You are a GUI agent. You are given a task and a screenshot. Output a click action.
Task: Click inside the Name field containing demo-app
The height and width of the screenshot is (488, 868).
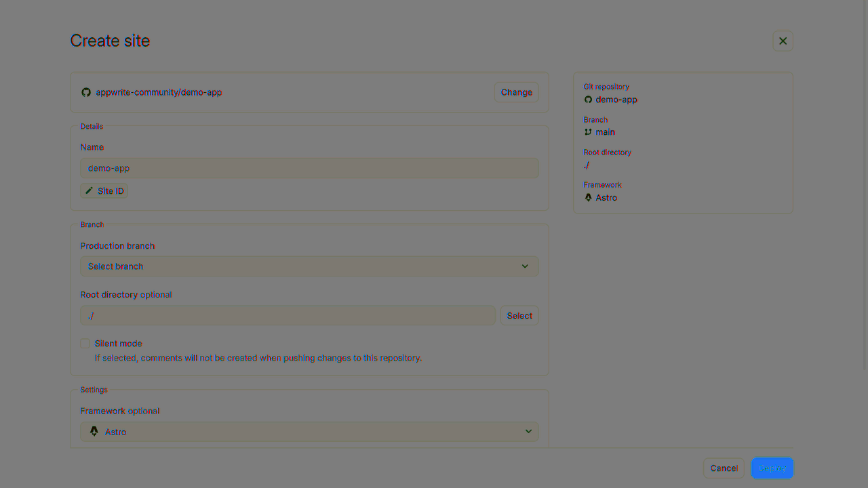coord(309,167)
